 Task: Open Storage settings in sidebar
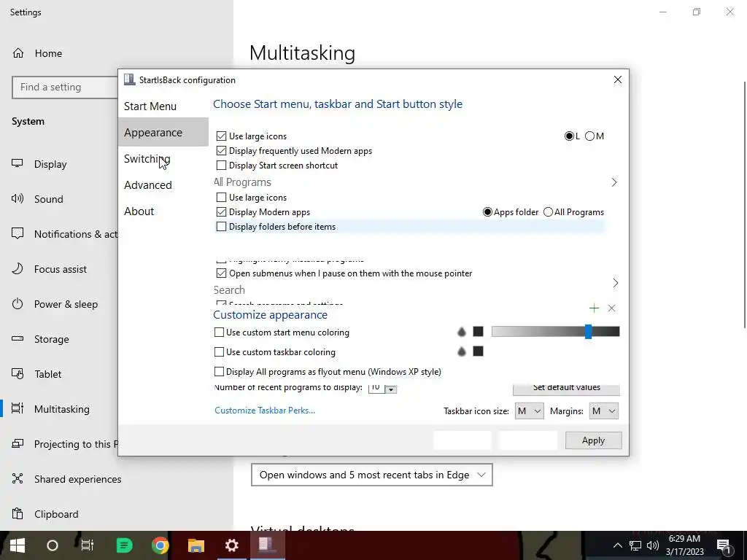(52, 339)
